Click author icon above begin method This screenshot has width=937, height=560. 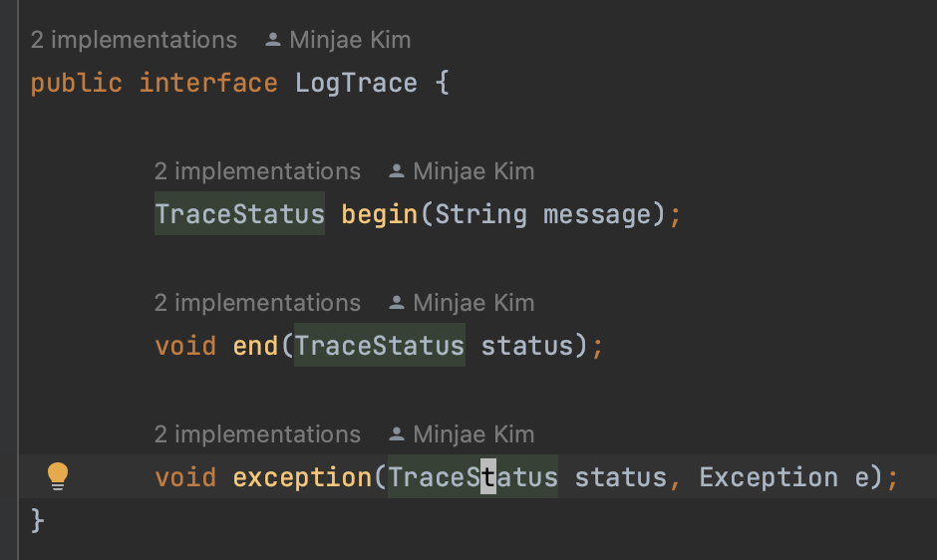396,171
